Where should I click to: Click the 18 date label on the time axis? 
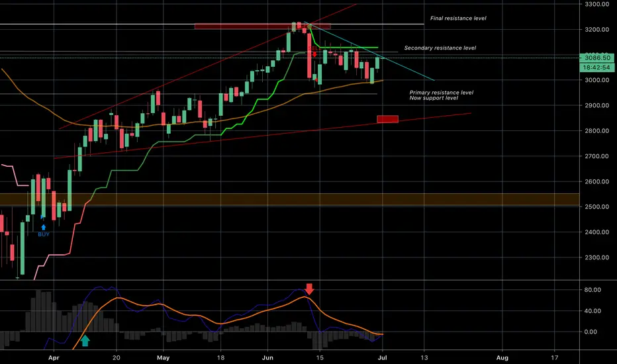pos(220,357)
